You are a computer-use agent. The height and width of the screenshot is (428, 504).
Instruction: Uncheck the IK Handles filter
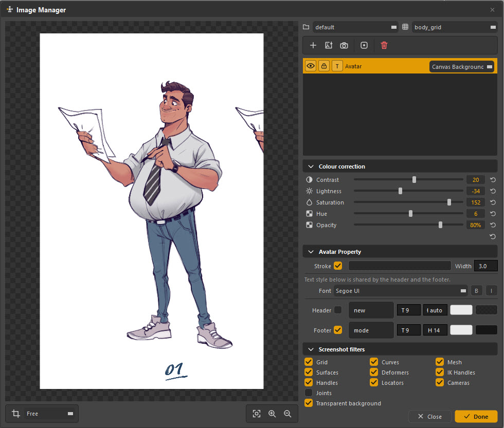tap(440, 372)
